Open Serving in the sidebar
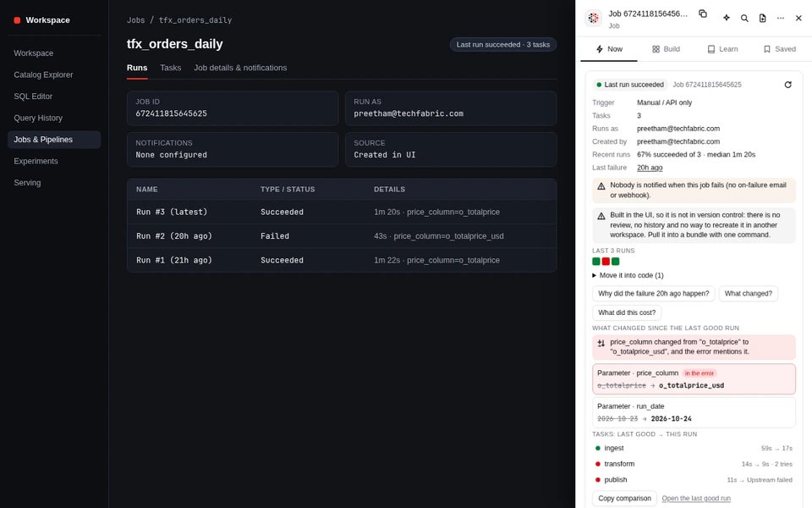This screenshot has height=508, width=812. pyautogui.click(x=54, y=183)
